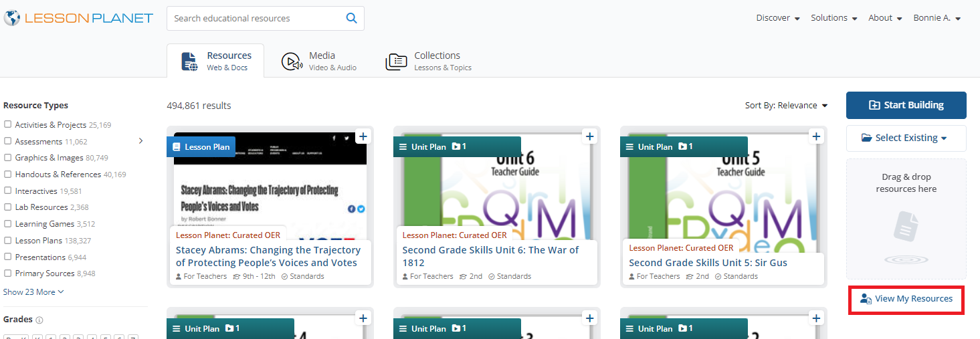Click Standards icon on War of 1812 card

(x=492, y=276)
